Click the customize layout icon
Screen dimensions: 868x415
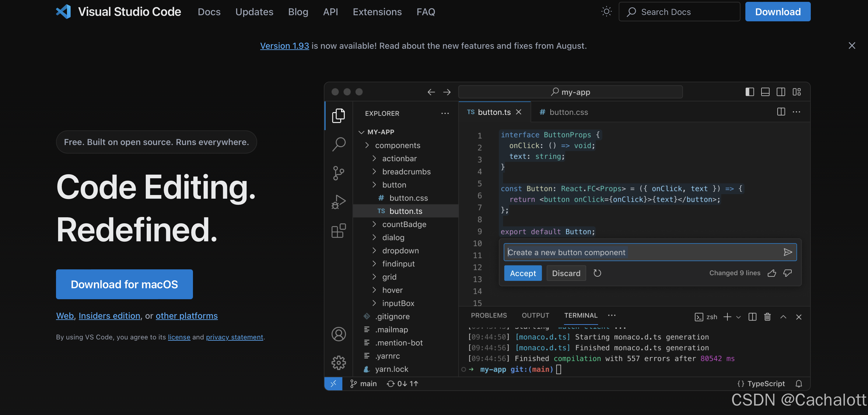click(796, 92)
